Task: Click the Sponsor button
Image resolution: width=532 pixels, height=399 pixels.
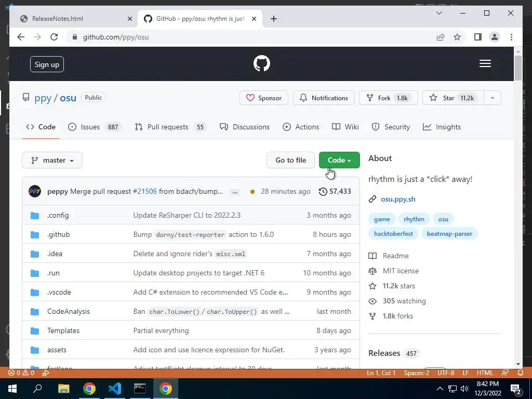Action: click(263, 98)
